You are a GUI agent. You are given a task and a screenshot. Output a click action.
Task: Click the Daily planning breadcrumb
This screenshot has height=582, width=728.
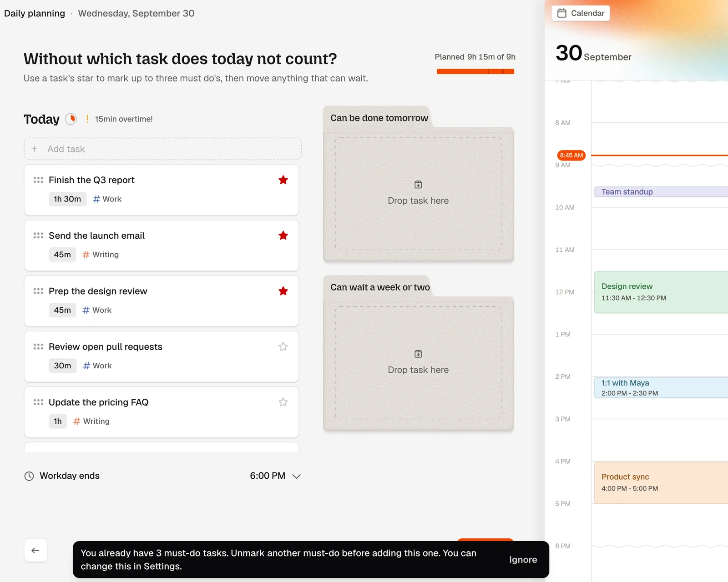35,13
